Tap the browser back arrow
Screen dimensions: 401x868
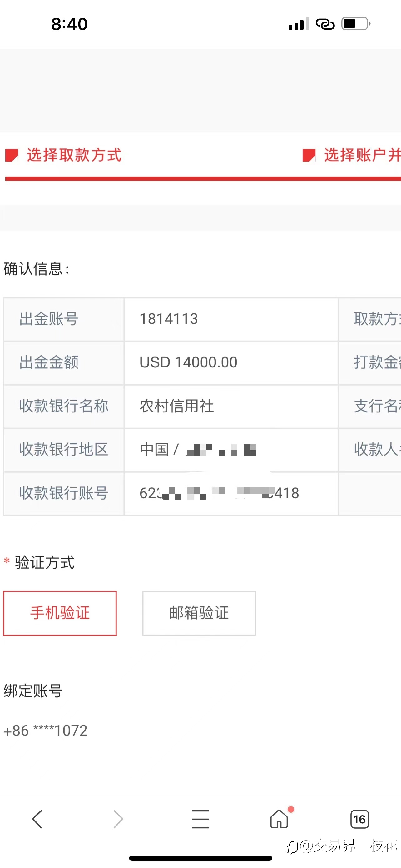coord(37,819)
